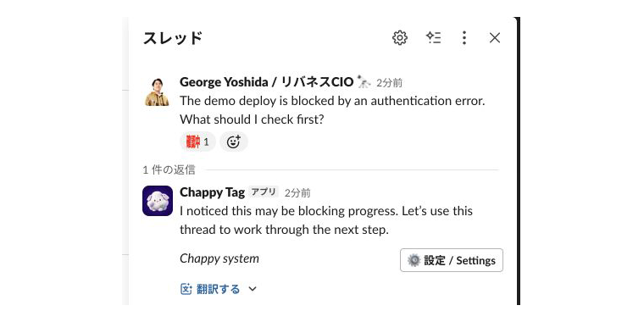Click the telescope status emoji by George's name
Viewport: 644px width, 322px height.
coord(364,81)
